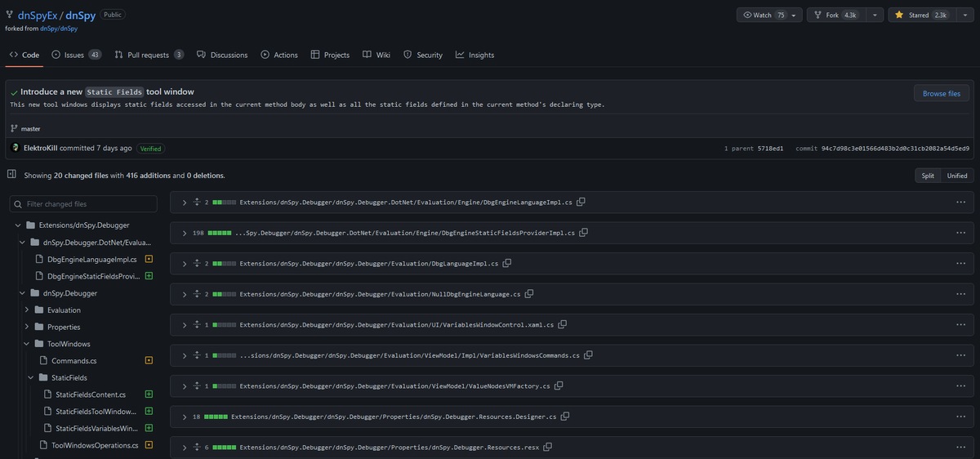Open the Wiki tab
Screen dimensions: 980x459
click(376, 55)
